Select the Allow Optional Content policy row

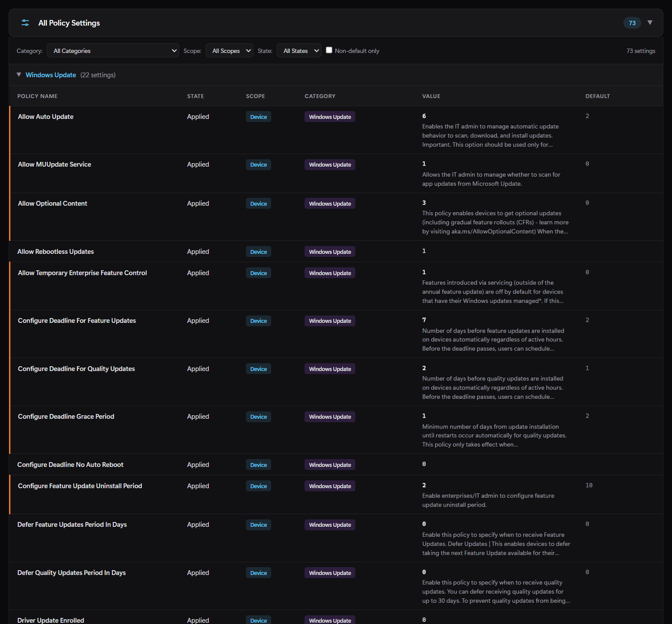coord(336,217)
